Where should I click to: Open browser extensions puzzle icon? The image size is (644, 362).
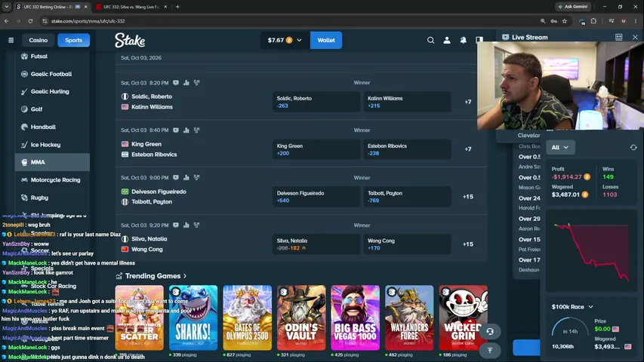click(x=593, y=21)
